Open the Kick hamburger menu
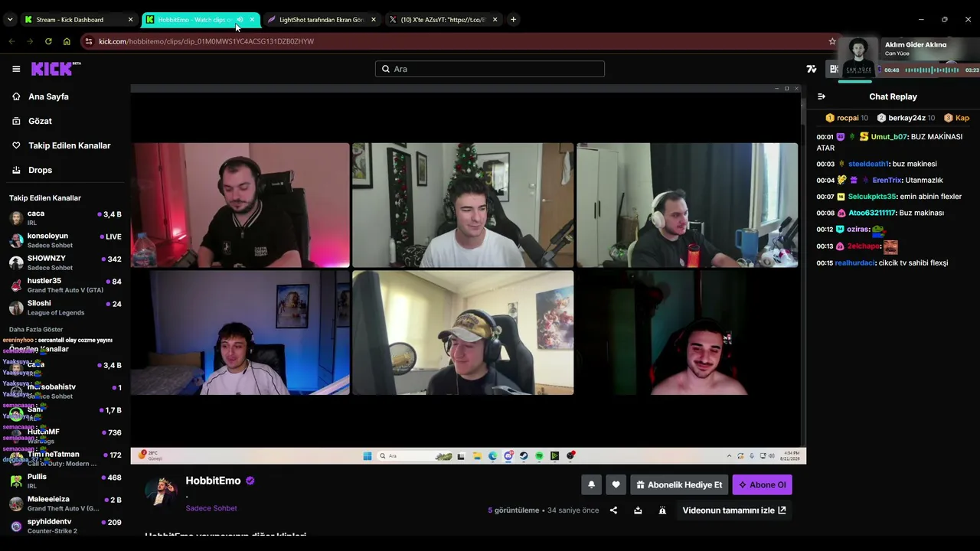The image size is (980, 551). 16,69
